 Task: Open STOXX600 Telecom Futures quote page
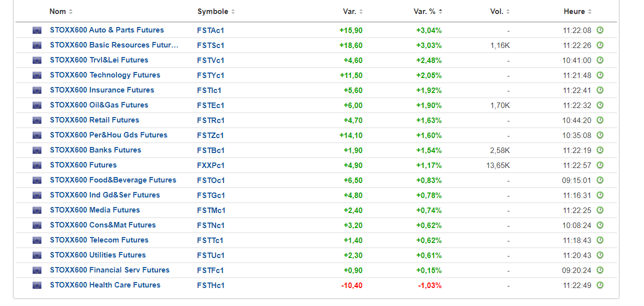coord(99,240)
